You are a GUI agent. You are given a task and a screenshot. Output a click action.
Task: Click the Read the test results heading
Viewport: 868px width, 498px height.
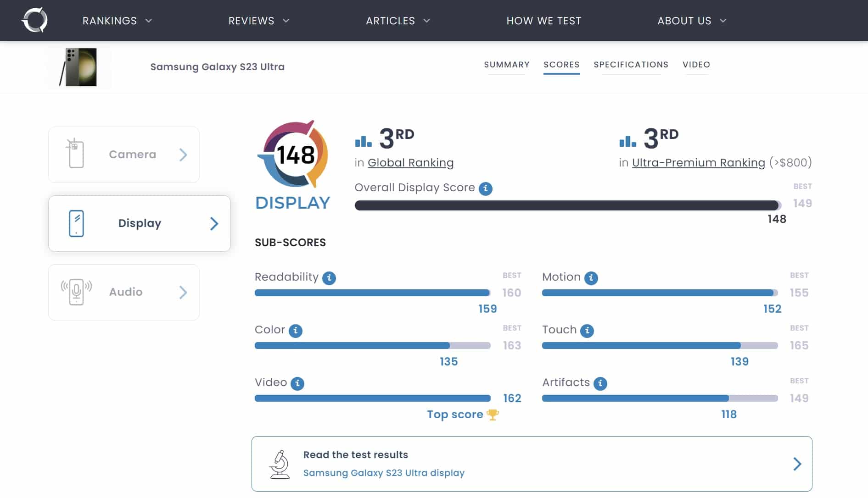[x=356, y=454]
